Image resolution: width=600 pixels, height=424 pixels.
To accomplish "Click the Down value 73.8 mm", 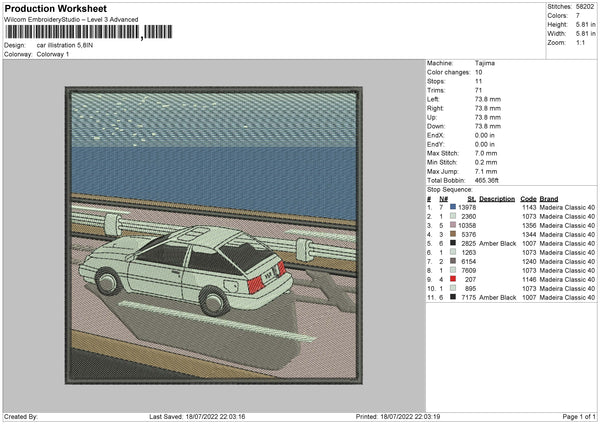I will click(x=488, y=126).
